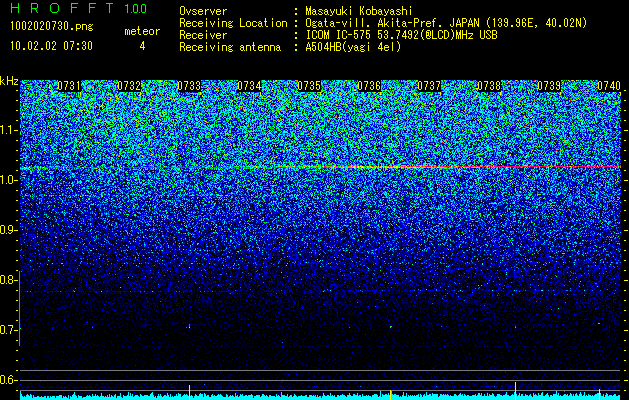
Task: Click the meteor count label
Action: (142, 31)
